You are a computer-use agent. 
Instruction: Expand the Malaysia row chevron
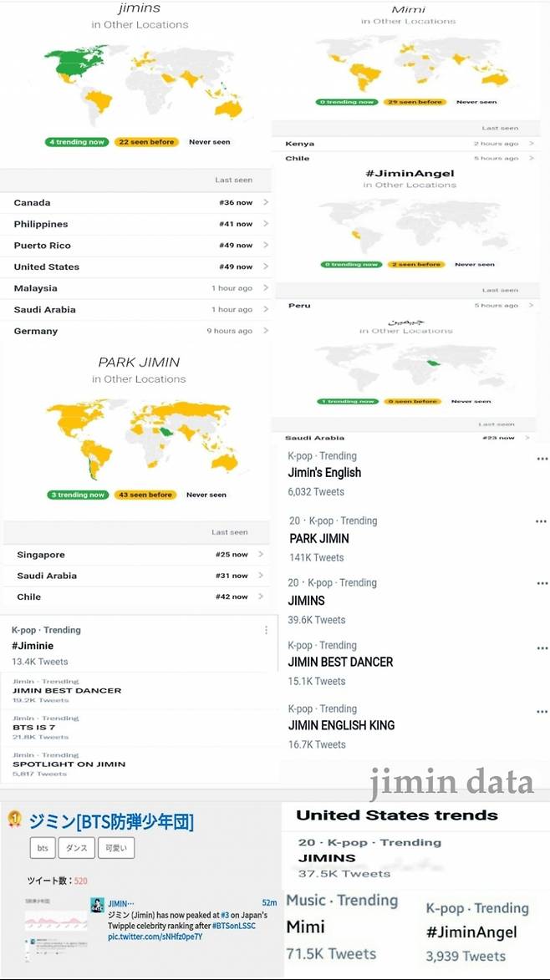point(266,288)
